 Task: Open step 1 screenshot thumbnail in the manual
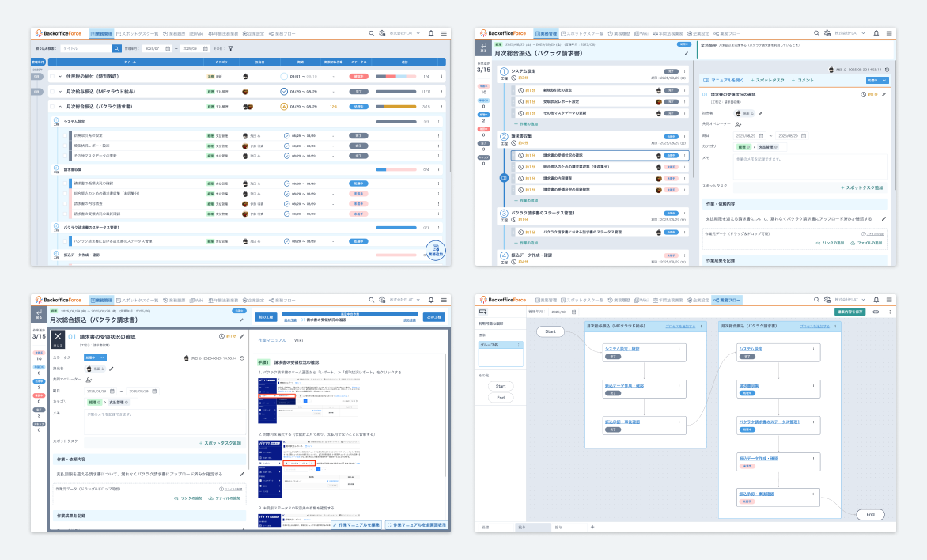309,400
